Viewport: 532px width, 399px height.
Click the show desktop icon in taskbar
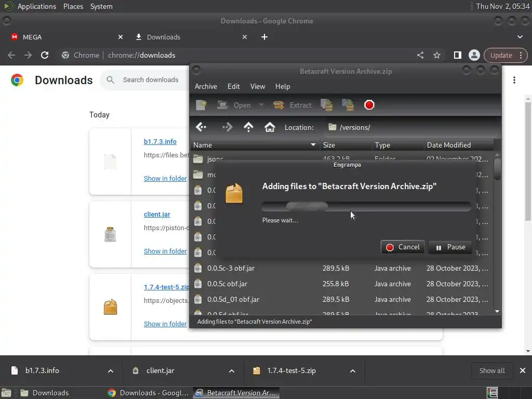click(x=6, y=393)
